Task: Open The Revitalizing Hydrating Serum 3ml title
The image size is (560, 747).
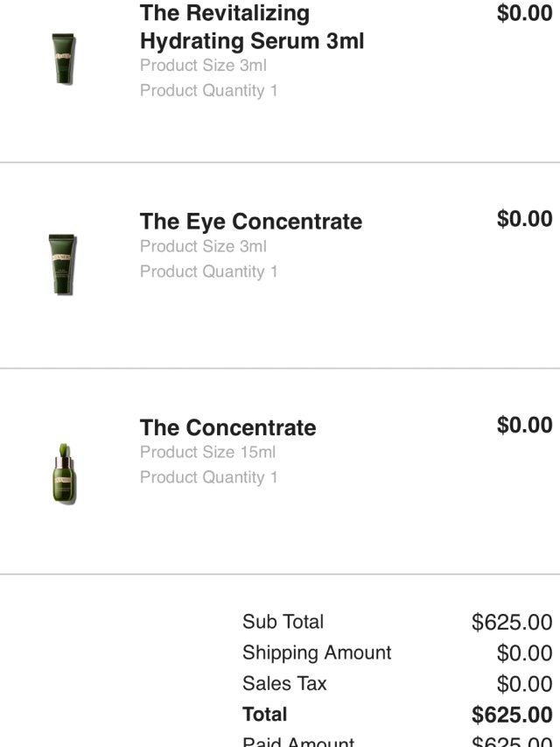Action: pyautogui.click(x=251, y=27)
